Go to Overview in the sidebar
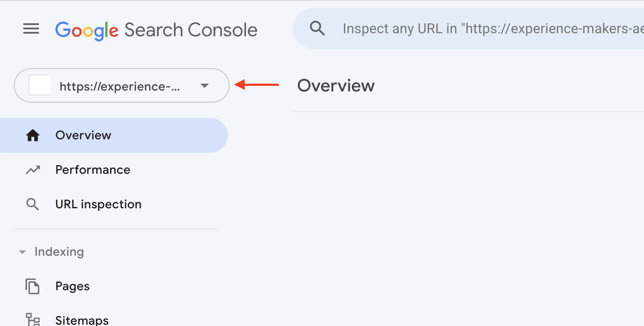This screenshot has height=326, width=644. (114, 135)
